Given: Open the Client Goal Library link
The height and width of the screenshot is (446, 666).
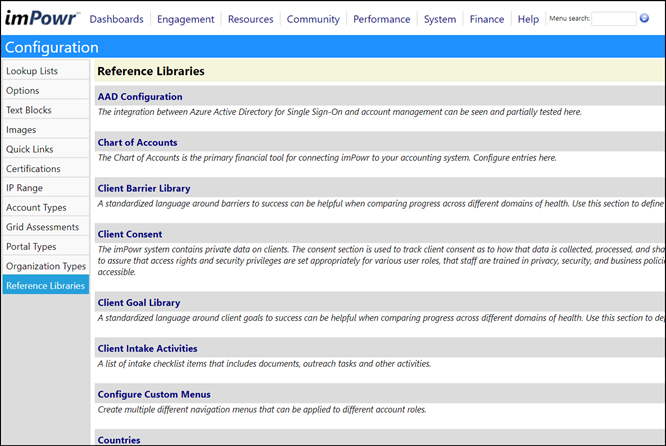Looking at the screenshot, I should coord(139,303).
